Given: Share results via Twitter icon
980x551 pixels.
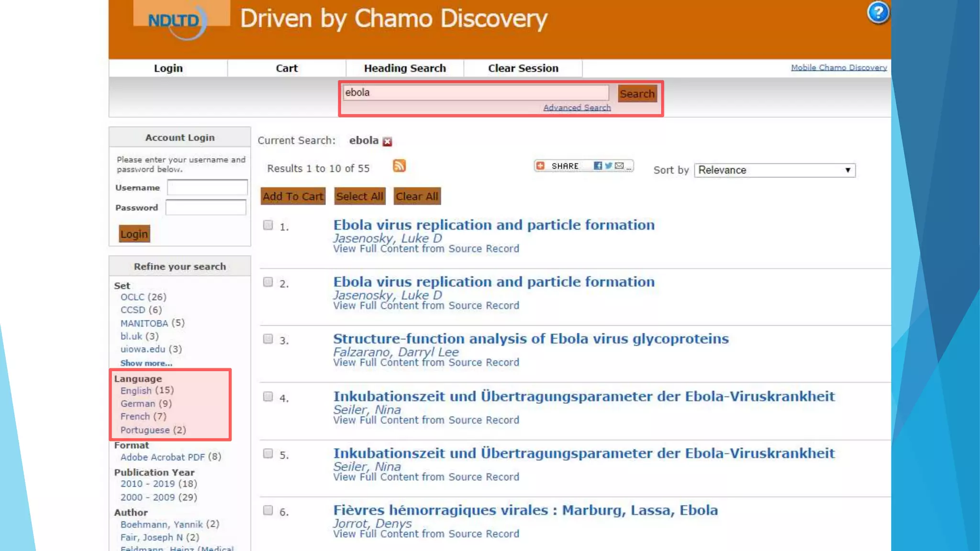Looking at the screenshot, I should click(608, 166).
